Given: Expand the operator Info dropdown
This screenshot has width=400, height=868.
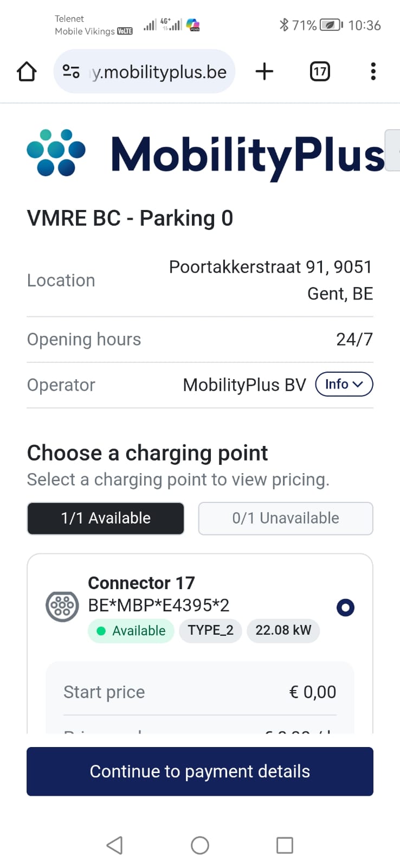Looking at the screenshot, I should (x=344, y=384).
